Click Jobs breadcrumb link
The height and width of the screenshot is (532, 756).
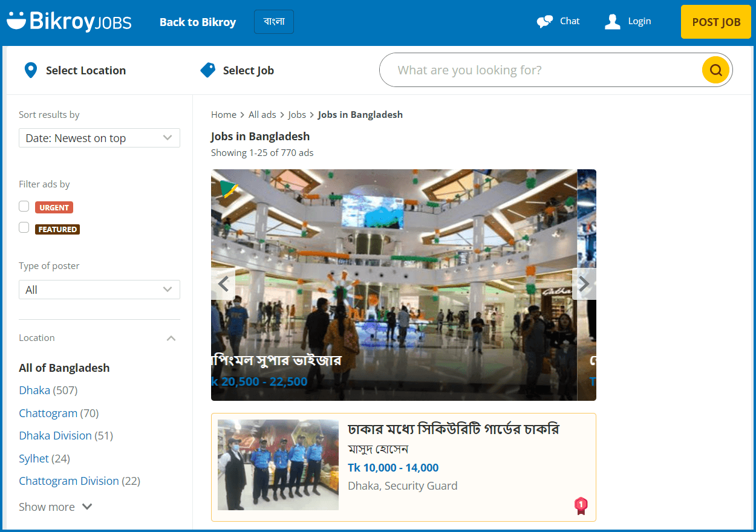tap(297, 114)
